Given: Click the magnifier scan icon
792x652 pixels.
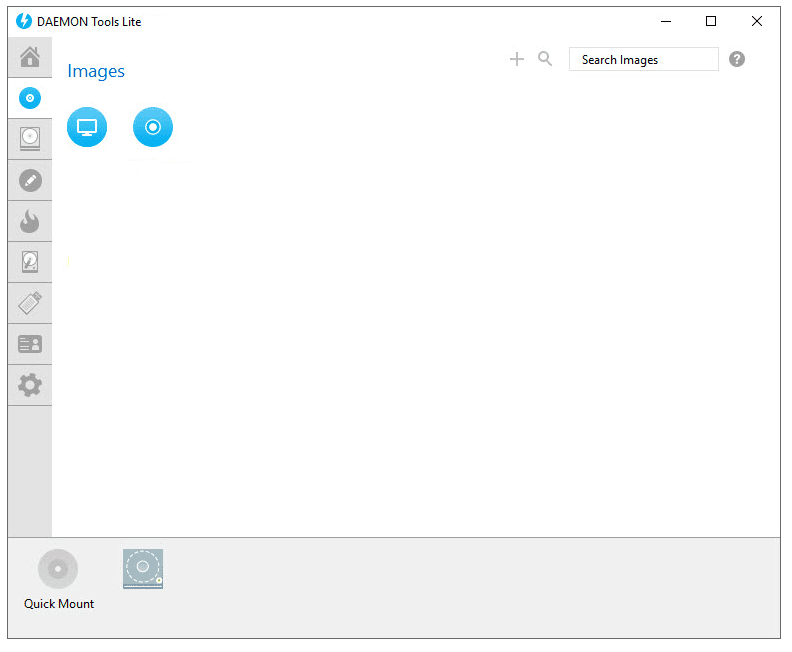Looking at the screenshot, I should point(545,59).
